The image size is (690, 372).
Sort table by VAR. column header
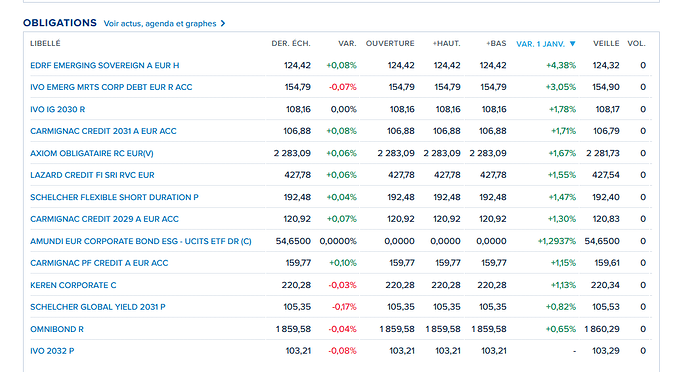point(347,43)
